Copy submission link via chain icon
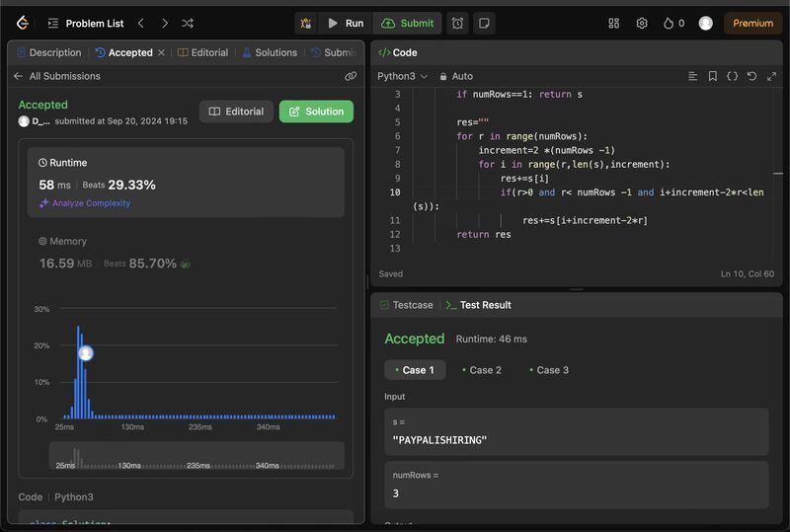The image size is (790, 532). (x=351, y=76)
